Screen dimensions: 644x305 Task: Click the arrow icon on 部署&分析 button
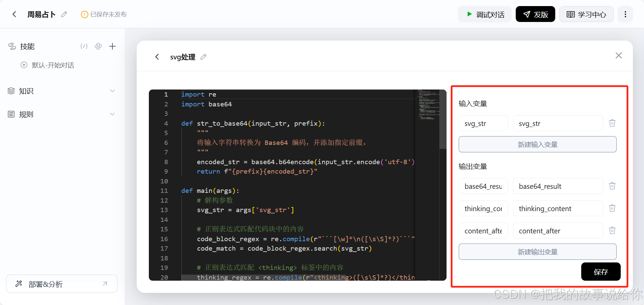pos(105,284)
